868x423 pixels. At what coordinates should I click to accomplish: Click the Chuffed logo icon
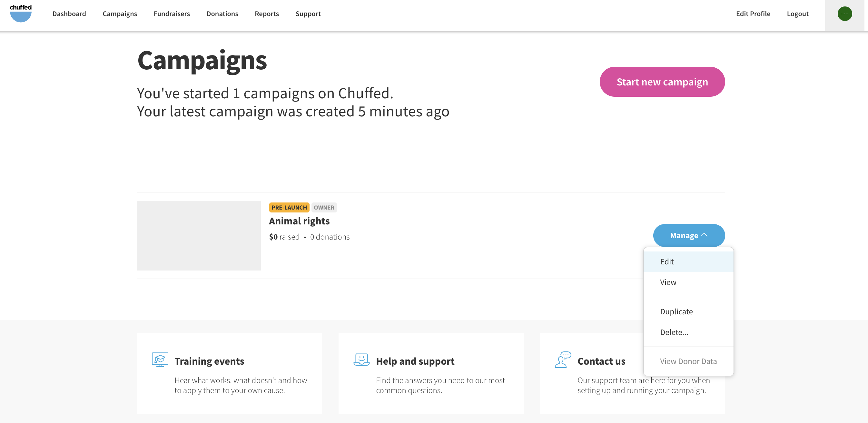(21, 14)
